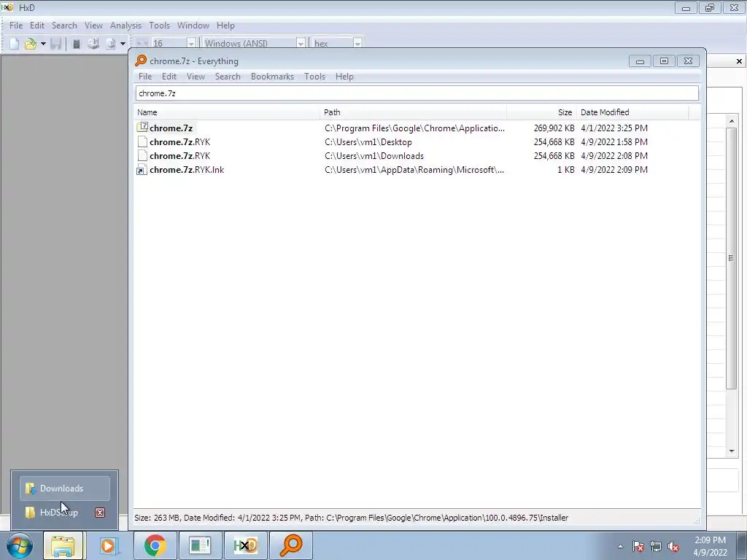Open the Windows (ANSI) charset dropdown
Screen dimensions: 747x560
301,43
